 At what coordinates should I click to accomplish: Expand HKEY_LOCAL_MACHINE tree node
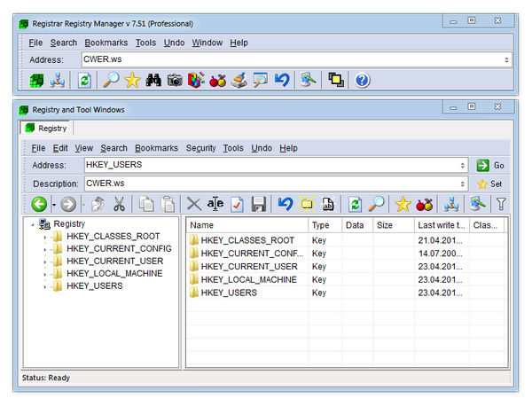tap(45, 275)
